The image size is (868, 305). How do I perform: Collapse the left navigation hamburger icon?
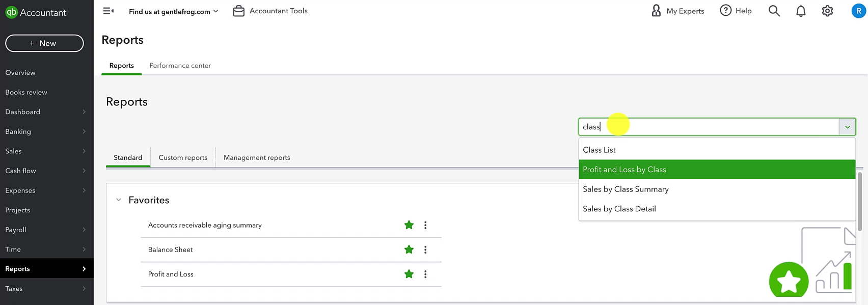click(108, 11)
